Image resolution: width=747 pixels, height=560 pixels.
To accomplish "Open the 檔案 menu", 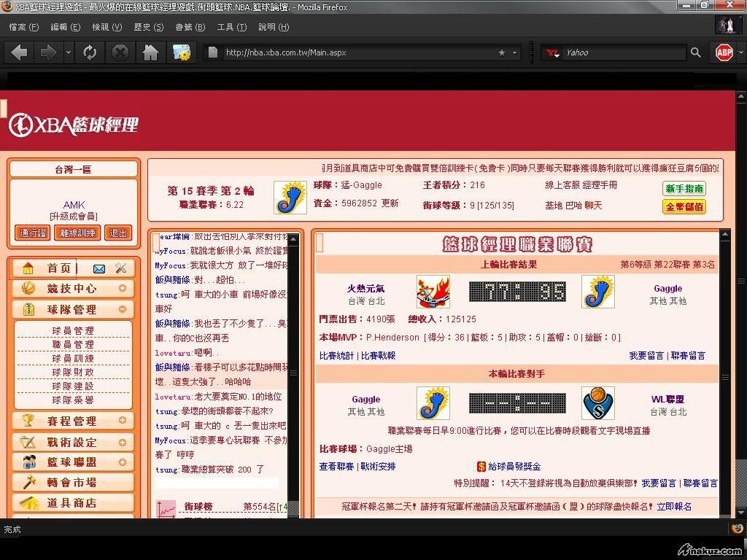I will coord(24,27).
